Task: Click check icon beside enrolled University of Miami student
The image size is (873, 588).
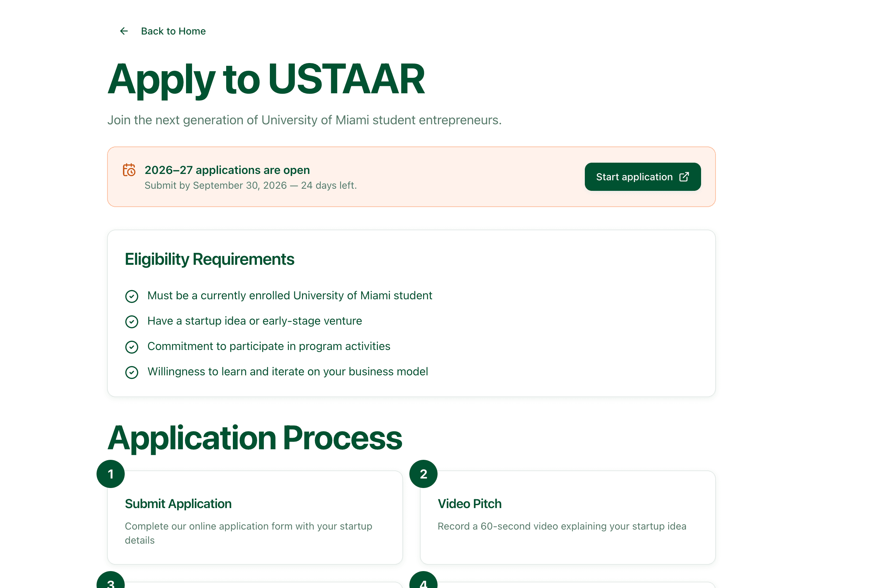Action: [132, 296]
